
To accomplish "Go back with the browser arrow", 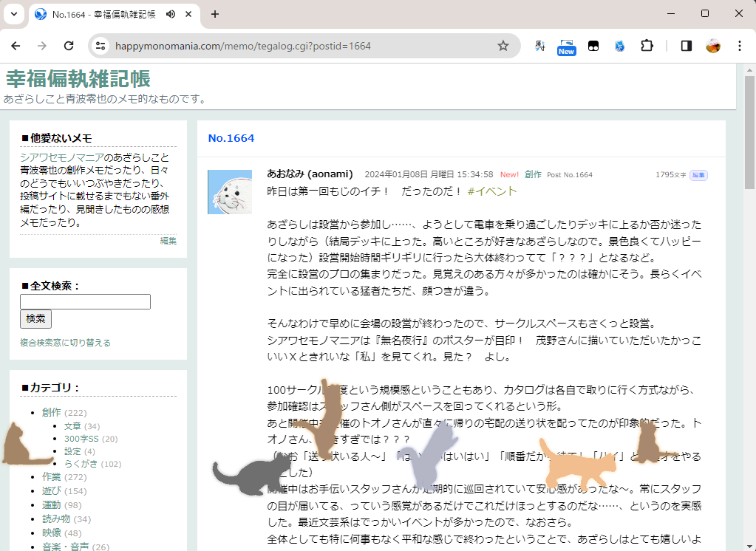I will coord(16,46).
